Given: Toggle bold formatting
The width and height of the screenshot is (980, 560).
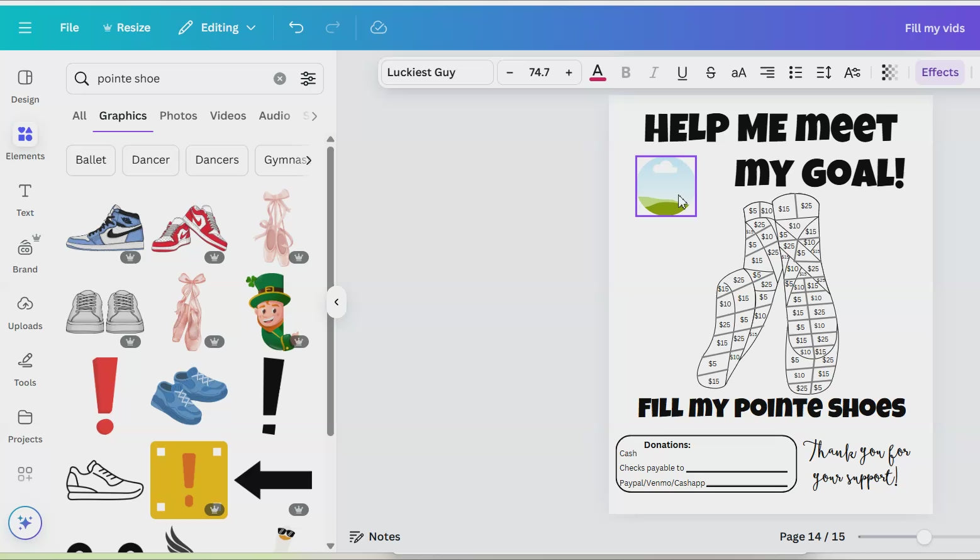Looking at the screenshot, I should click(625, 72).
